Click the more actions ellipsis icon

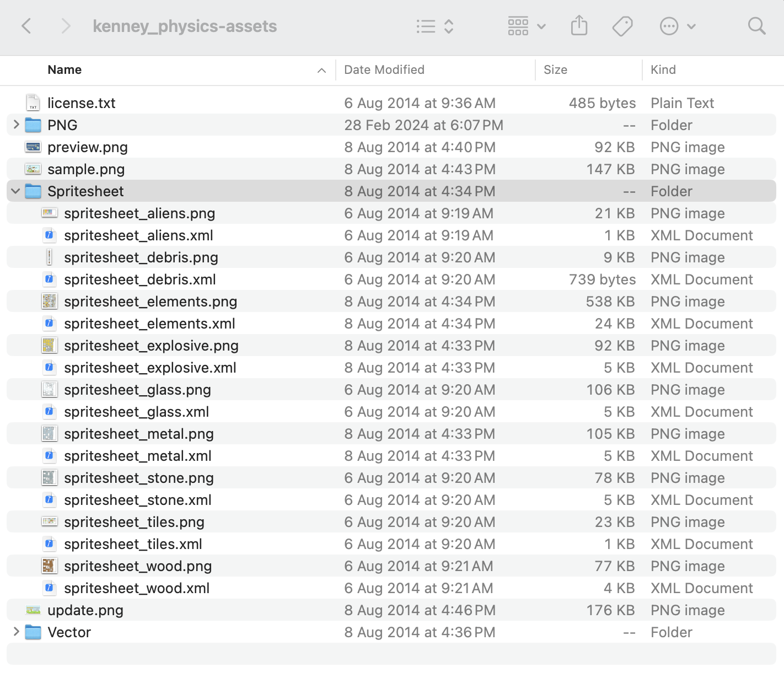click(669, 25)
